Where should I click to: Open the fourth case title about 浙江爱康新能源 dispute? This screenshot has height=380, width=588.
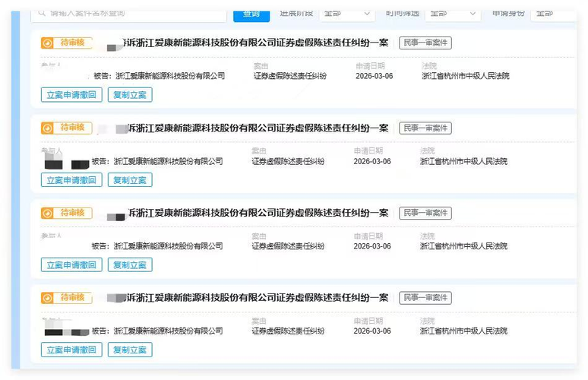[x=257, y=298]
